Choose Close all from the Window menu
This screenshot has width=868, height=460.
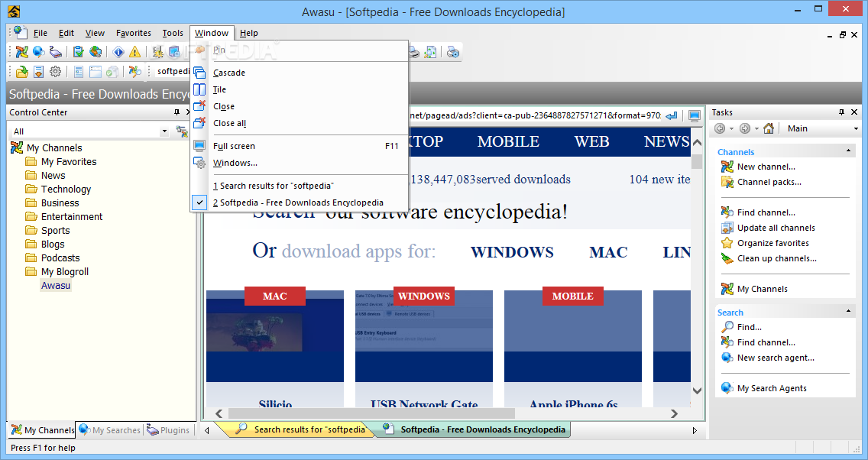coord(230,124)
